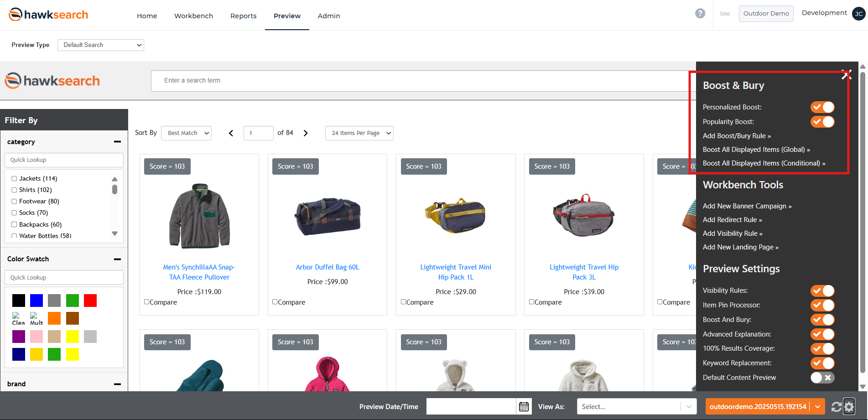Open the Preview Date/Time calendar picker

click(x=524, y=406)
